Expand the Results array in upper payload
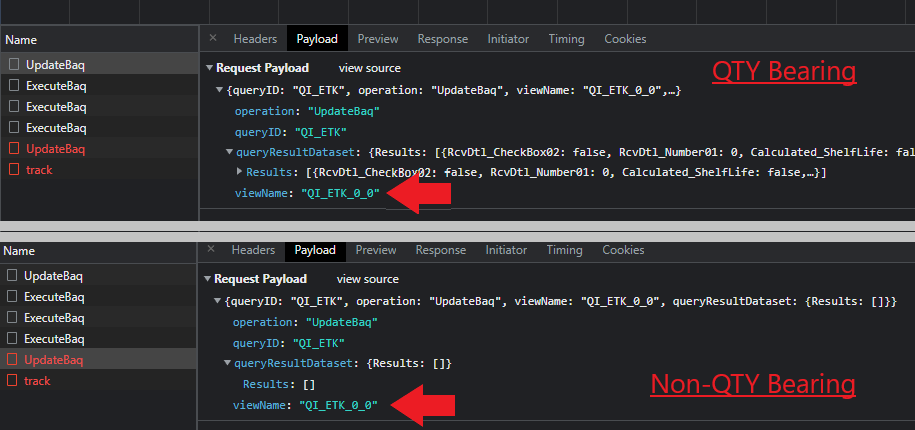Screen dimensions: 915x430 point(238,173)
